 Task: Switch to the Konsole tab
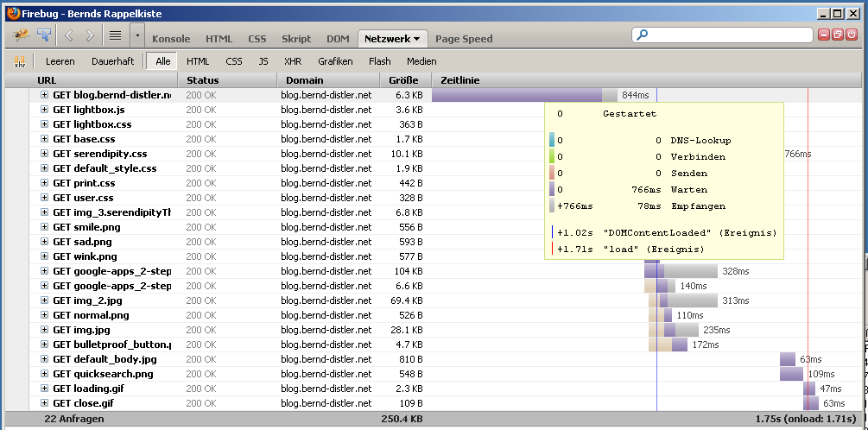[x=171, y=39]
